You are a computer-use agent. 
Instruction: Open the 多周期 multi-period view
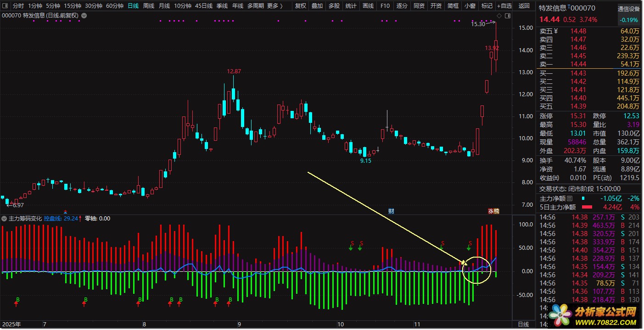[x=255, y=6]
